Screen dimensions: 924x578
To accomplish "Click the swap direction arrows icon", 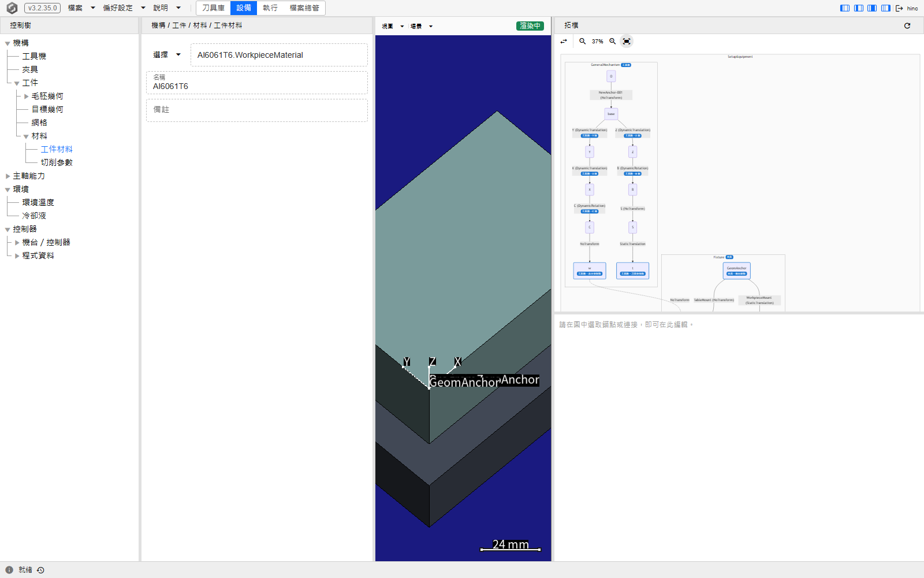I will (x=564, y=41).
